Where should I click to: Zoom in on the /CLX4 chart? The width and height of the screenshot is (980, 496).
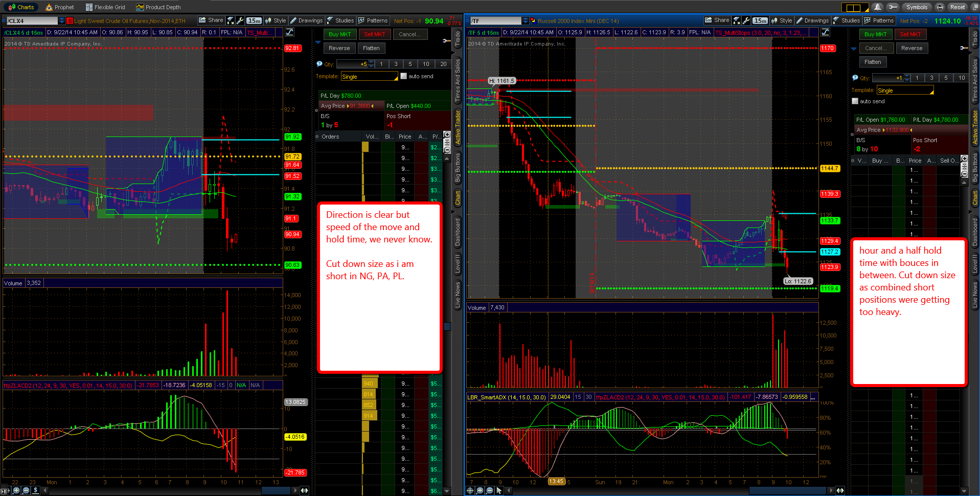16,490
